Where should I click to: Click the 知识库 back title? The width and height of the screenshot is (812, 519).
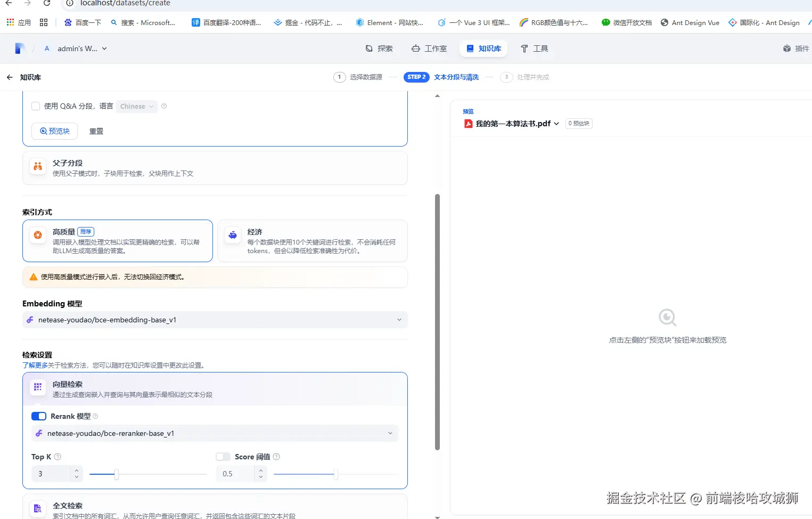click(x=30, y=77)
